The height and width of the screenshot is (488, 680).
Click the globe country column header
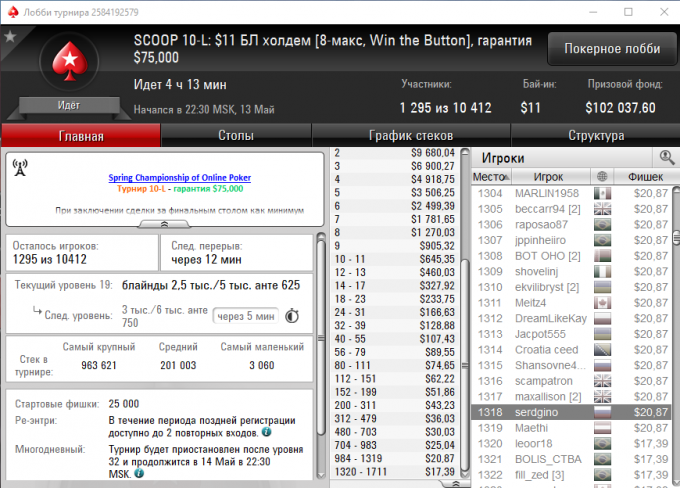click(x=602, y=177)
